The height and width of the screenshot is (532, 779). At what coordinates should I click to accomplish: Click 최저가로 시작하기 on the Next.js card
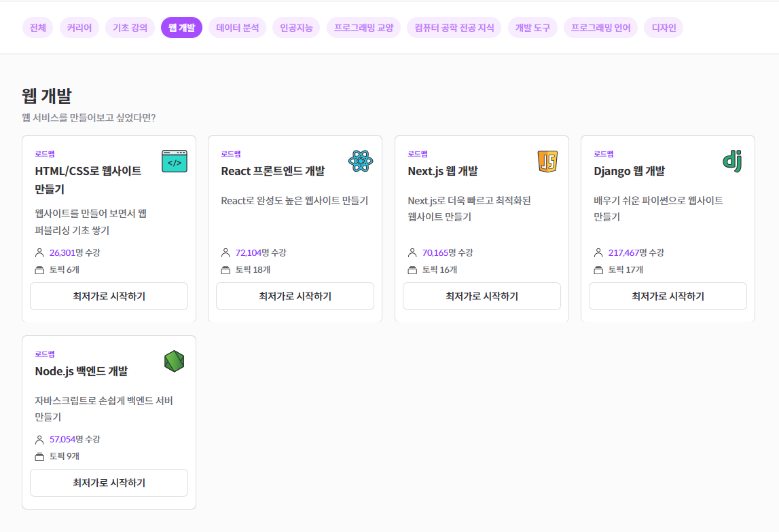tap(482, 297)
